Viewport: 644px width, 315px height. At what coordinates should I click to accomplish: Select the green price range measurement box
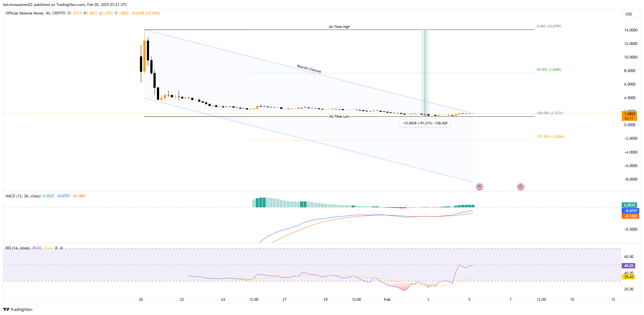(425, 73)
